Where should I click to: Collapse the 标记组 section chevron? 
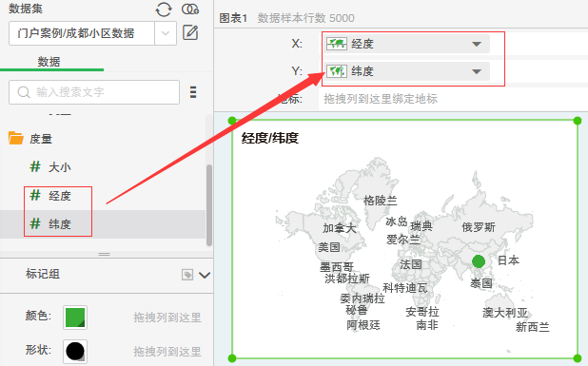point(205,275)
